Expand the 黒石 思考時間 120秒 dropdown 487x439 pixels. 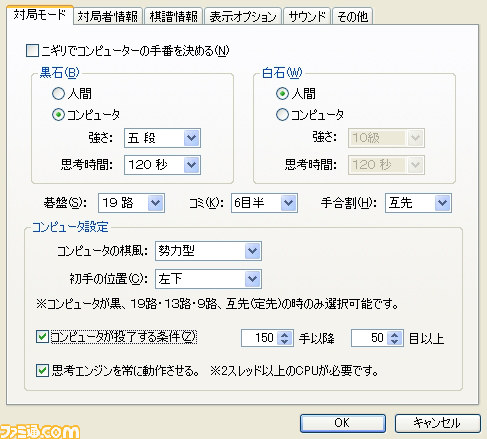coord(162,165)
